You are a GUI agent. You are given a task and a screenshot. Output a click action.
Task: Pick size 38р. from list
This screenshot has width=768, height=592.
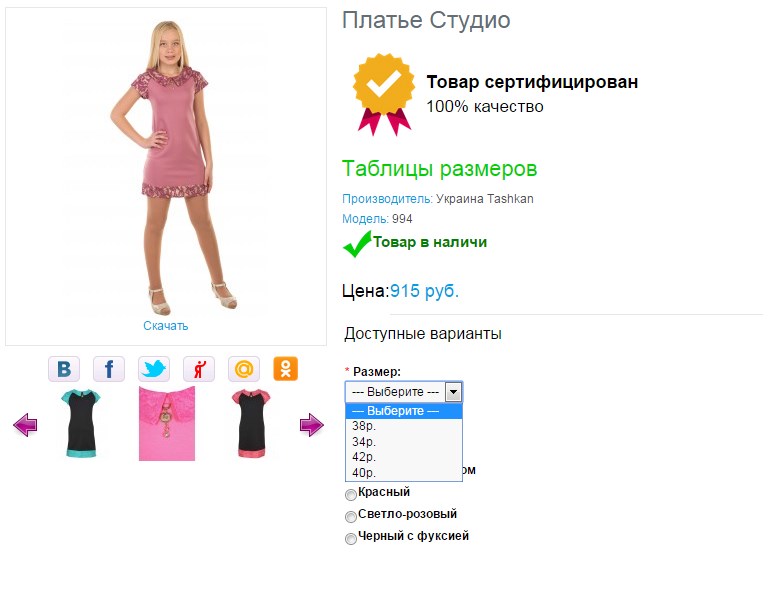[x=404, y=426]
